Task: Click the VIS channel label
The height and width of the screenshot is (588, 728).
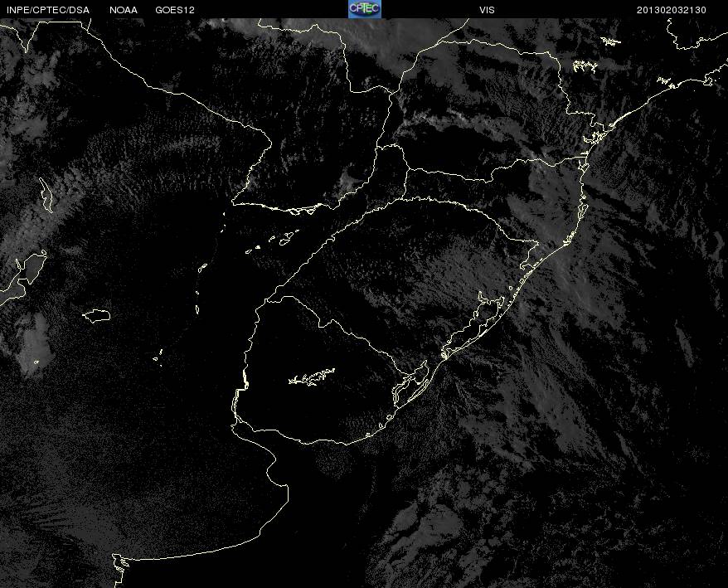Action: [x=487, y=10]
